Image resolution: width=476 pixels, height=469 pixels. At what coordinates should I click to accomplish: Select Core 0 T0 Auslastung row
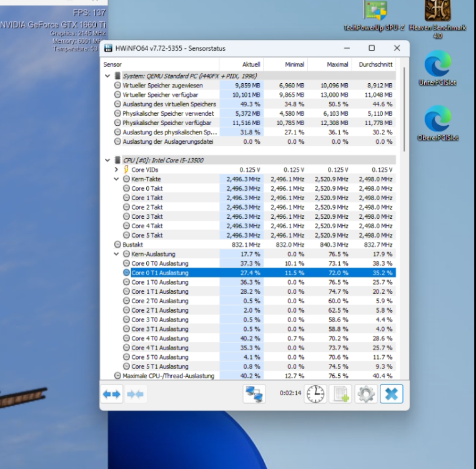point(259,263)
